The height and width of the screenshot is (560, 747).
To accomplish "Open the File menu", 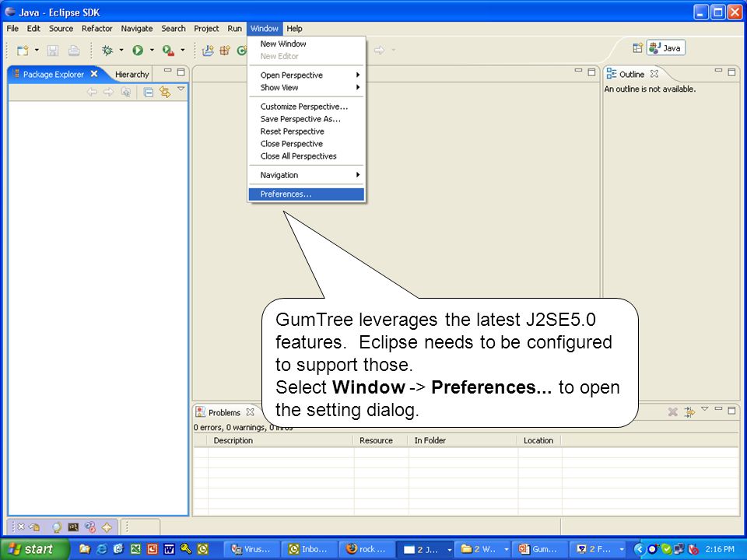I will [x=12, y=29].
